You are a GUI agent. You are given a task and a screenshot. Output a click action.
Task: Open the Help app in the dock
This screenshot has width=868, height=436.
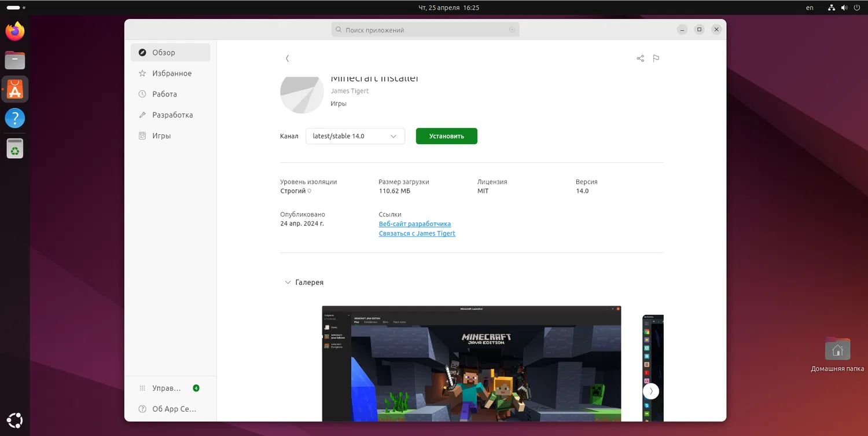tap(15, 118)
